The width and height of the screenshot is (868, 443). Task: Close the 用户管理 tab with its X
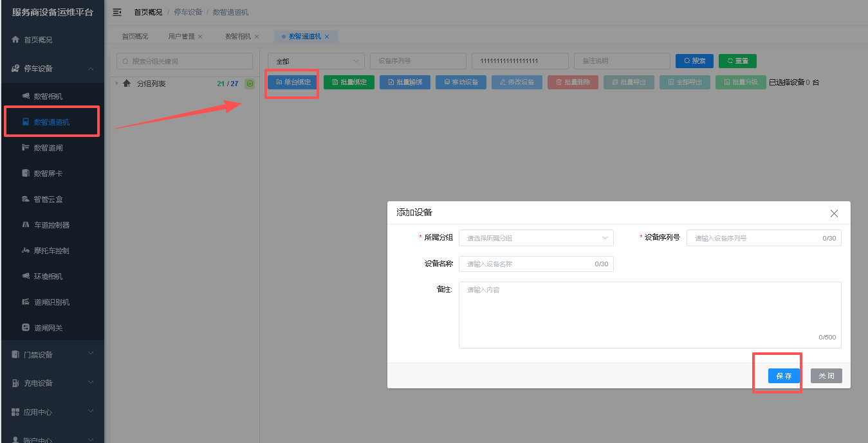[x=200, y=37]
